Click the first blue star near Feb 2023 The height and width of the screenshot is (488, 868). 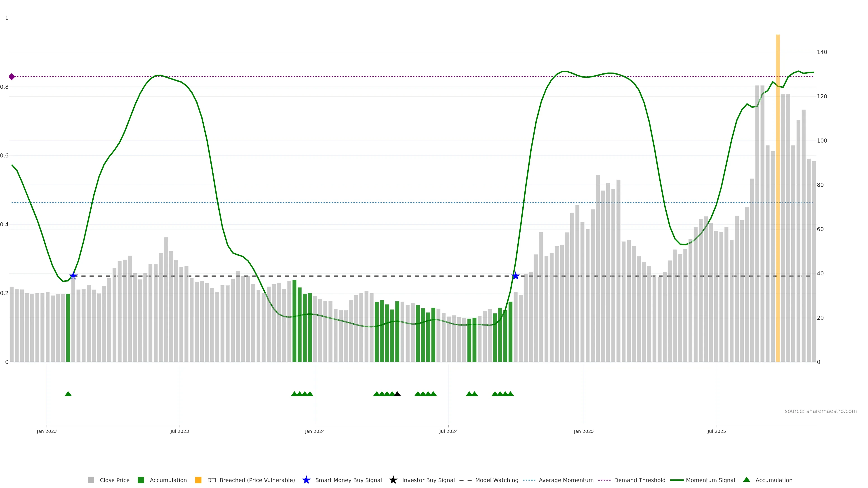[x=73, y=276]
